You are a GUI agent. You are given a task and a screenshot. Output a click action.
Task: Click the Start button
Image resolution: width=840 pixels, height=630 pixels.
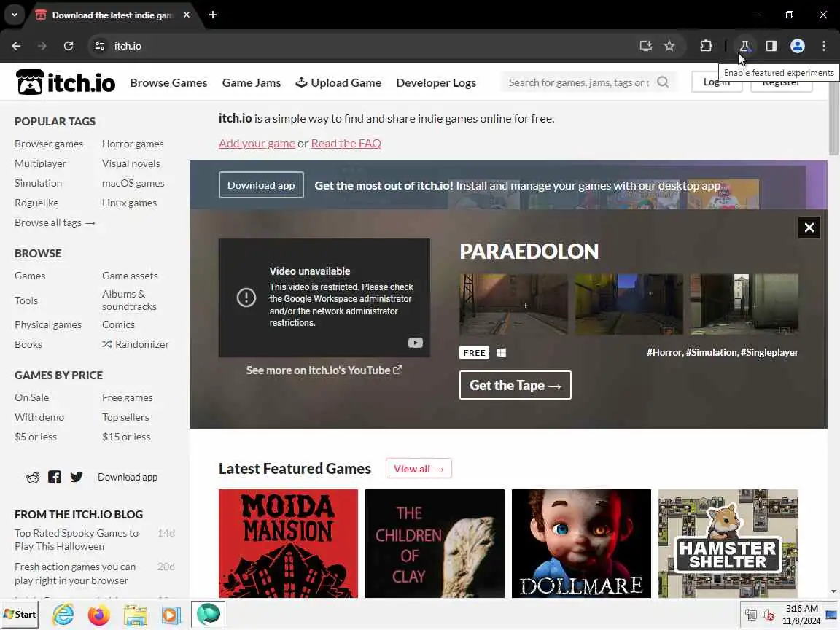(x=20, y=615)
